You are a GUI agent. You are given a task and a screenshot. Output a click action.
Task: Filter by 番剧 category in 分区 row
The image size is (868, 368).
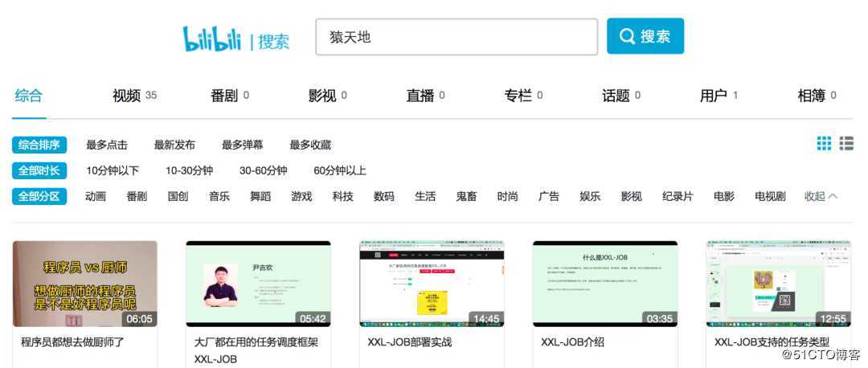(x=137, y=196)
